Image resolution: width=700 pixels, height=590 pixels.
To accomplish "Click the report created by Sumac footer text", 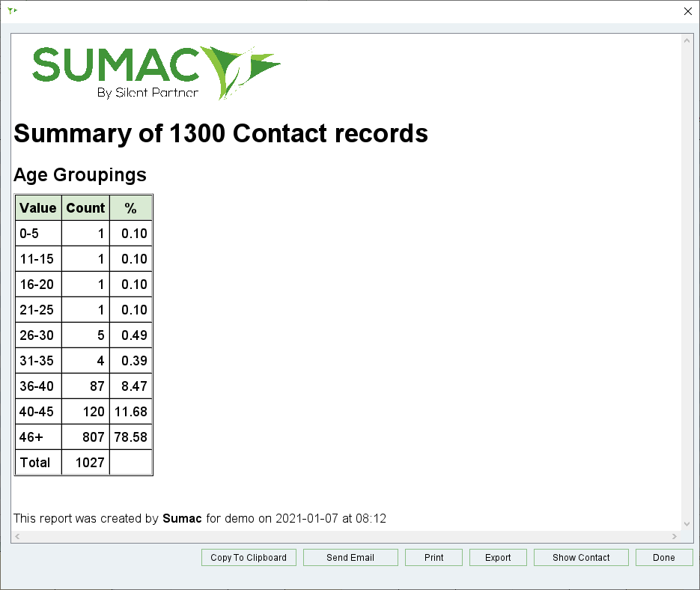I will point(200,519).
